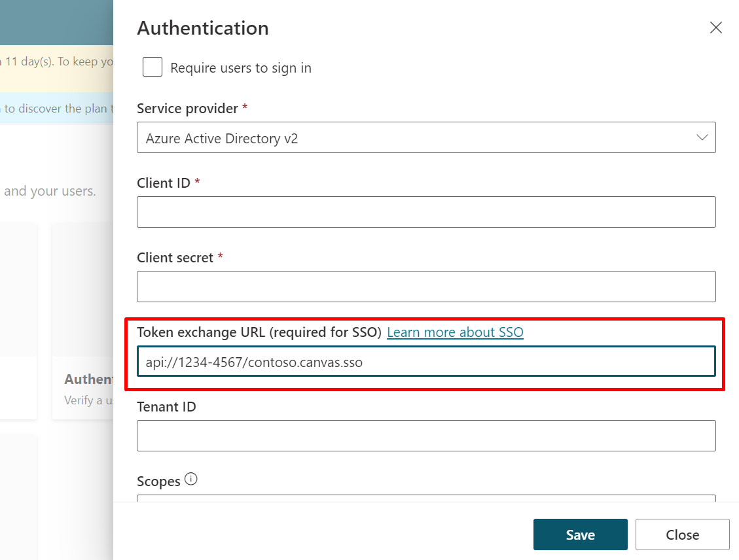
Task: Click the Scopes input field
Action: click(x=426, y=502)
